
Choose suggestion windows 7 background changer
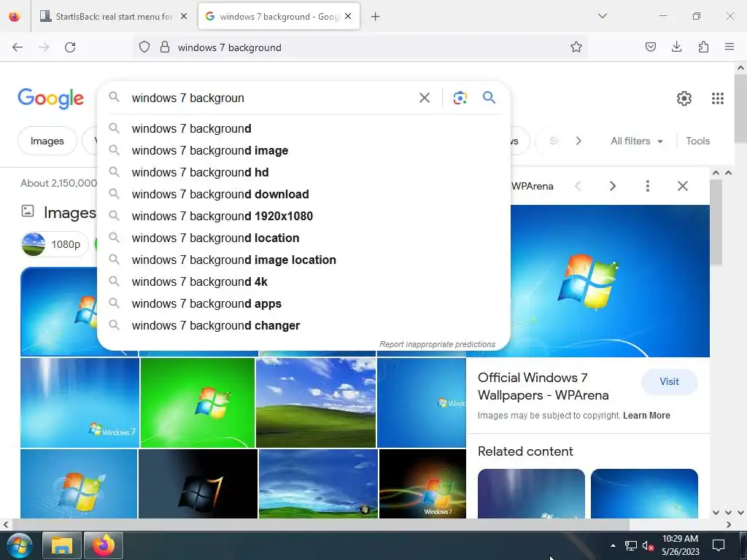[304, 326]
